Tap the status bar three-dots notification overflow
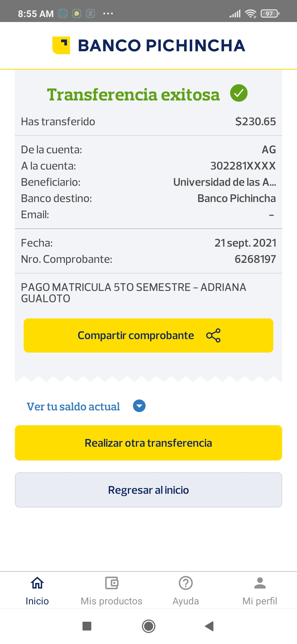297x644 pixels. (x=108, y=13)
